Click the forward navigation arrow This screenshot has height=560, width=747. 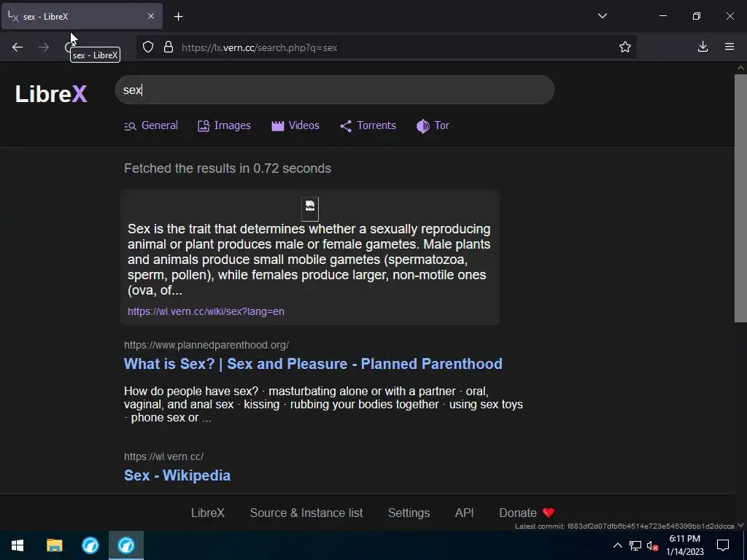click(x=44, y=47)
